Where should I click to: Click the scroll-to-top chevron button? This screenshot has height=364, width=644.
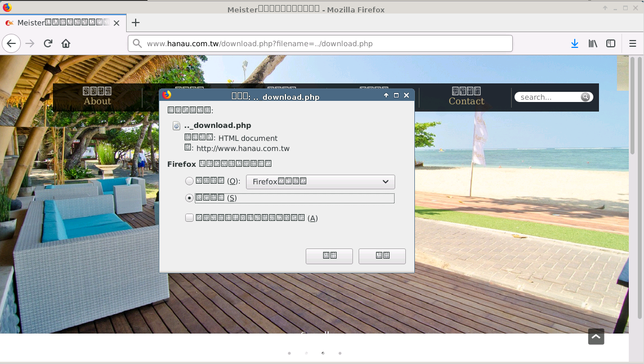click(x=596, y=336)
